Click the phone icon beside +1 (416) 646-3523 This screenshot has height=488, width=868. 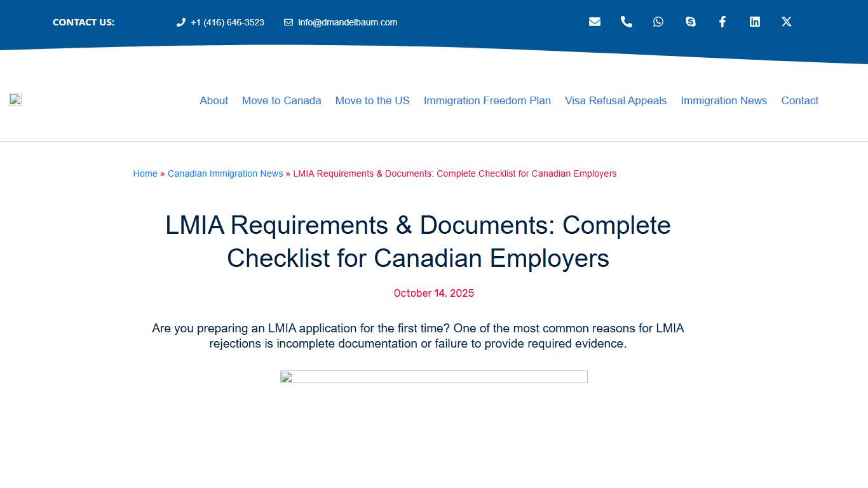[180, 22]
